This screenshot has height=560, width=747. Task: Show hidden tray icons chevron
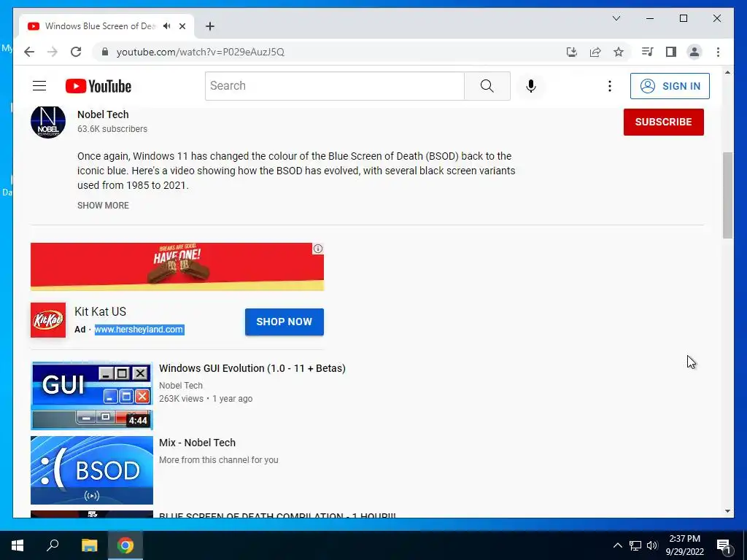pos(617,545)
